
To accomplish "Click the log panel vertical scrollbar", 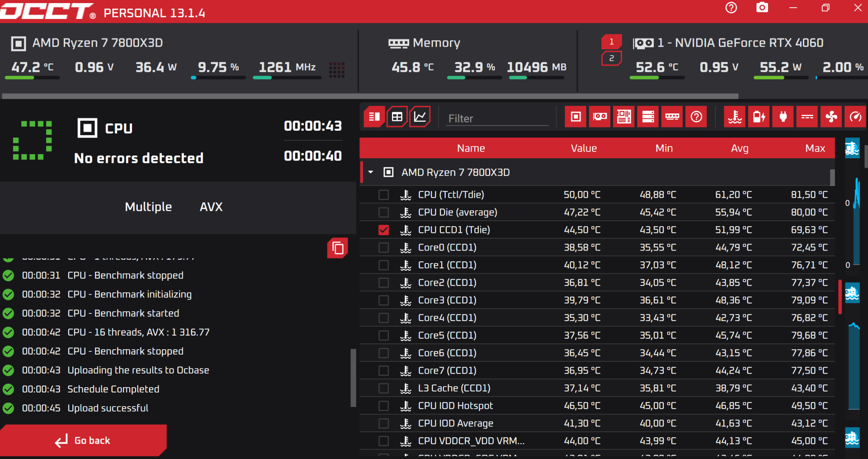I will coord(353,378).
